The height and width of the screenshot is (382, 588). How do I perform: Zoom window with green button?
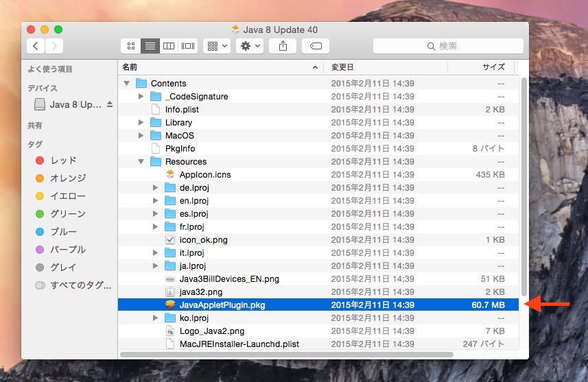(x=58, y=29)
